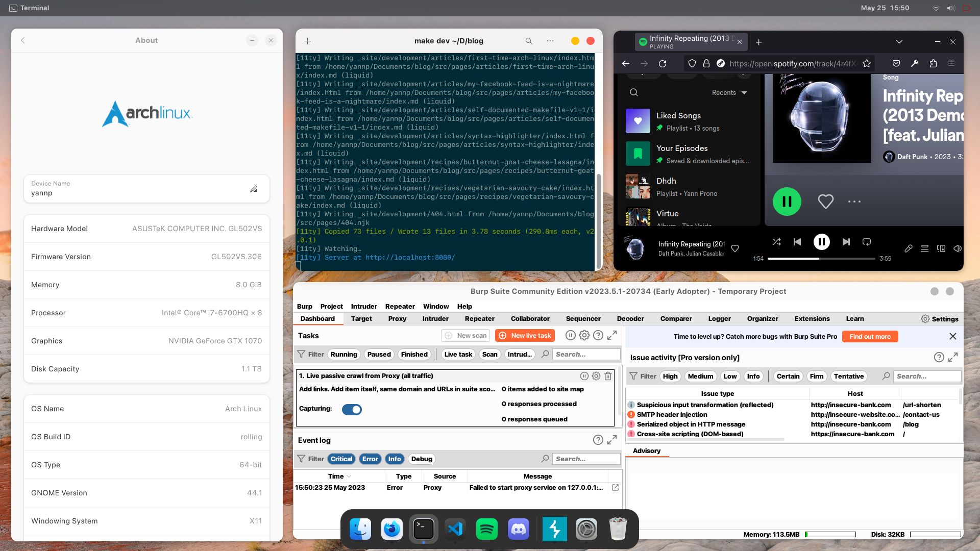980x551 pixels.
Task: Toggle the Debug event log filter
Action: pyautogui.click(x=422, y=459)
